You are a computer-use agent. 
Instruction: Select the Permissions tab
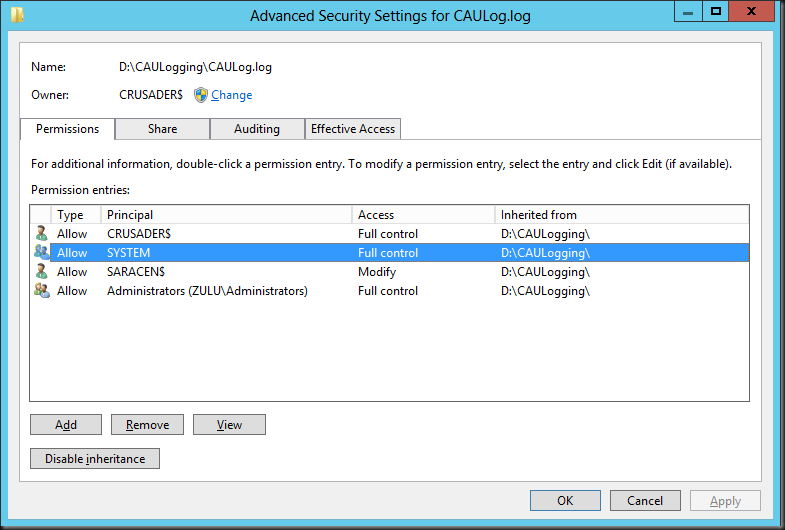tap(68, 129)
